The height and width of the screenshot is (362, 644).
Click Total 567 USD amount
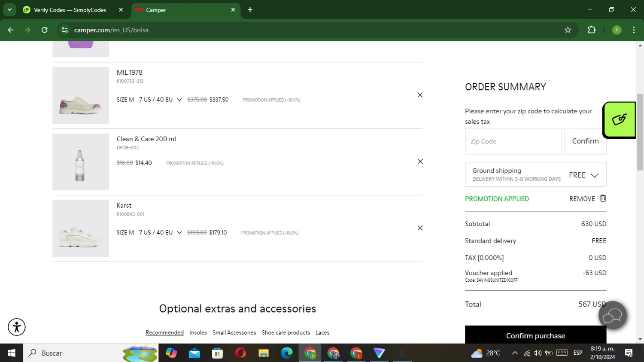[x=592, y=304]
